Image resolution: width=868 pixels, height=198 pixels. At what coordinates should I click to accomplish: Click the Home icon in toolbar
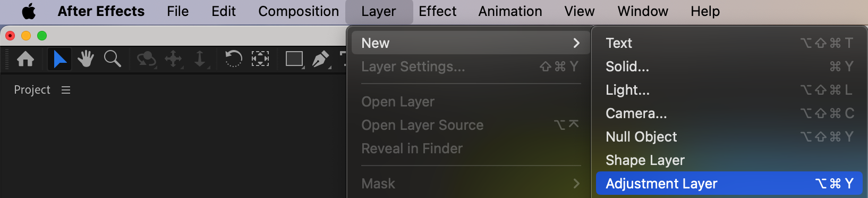[x=25, y=59]
